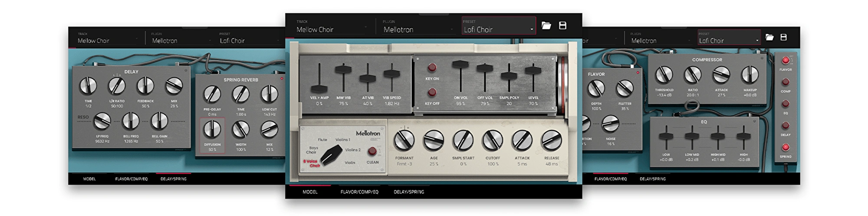Select 8 Voice Choir on selector
Image resolution: width=868 pixels, height=216 pixels.
point(312,163)
